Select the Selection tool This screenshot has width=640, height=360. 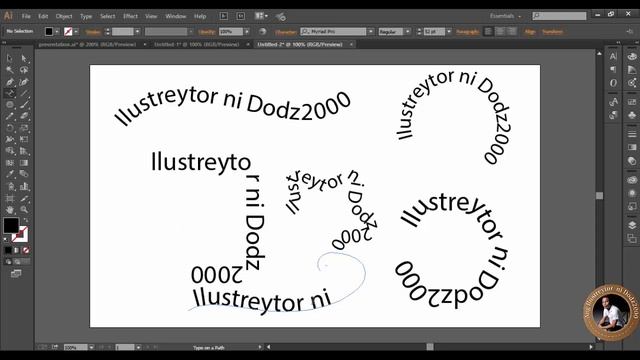point(10,58)
